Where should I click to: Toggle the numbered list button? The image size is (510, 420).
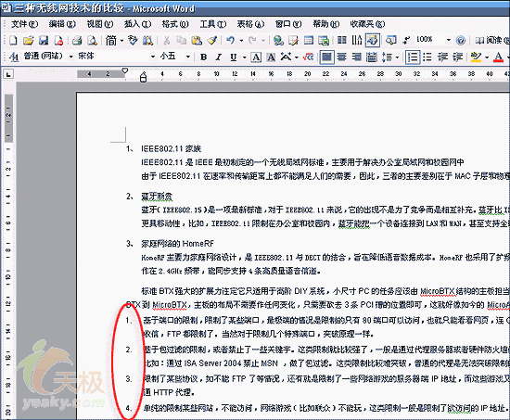pyautogui.click(x=413, y=57)
